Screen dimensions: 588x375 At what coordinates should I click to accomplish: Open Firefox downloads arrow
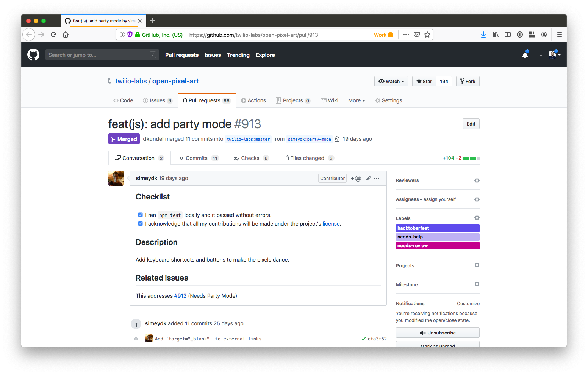pos(483,35)
